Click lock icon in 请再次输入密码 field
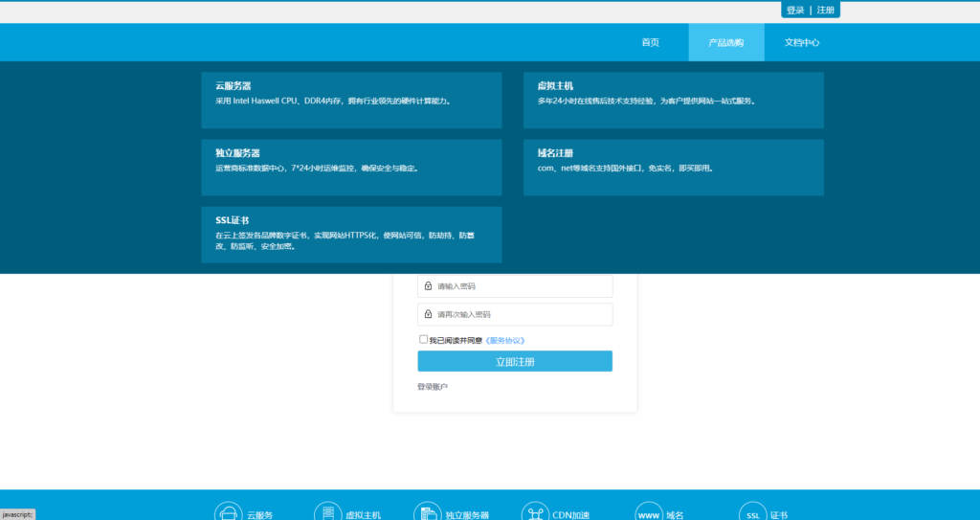The image size is (980, 520). [x=428, y=314]
